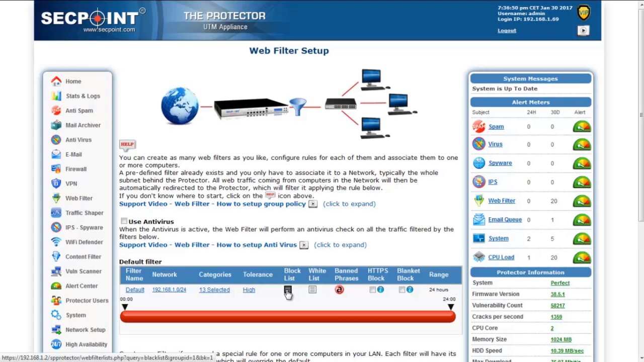Click the red HELP icon
This screenshot has width=644, height=362.
pyautogui.click(x=127, y=145)
